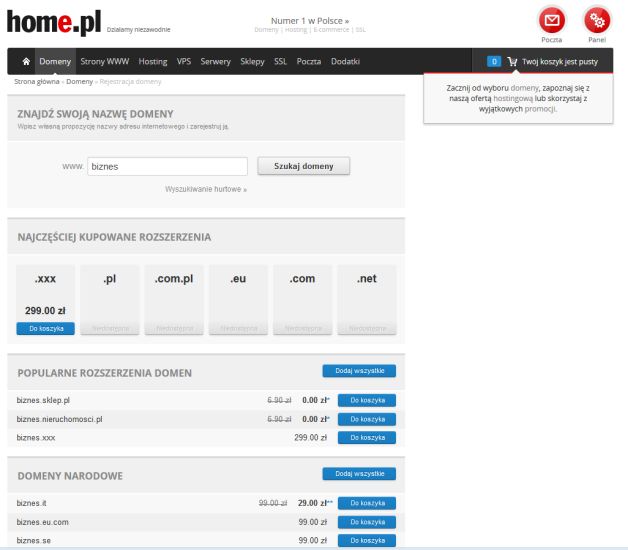This screenshot has width=628, height=550.
Task: Click the biznes.it domain name
Action: (32, 503)
